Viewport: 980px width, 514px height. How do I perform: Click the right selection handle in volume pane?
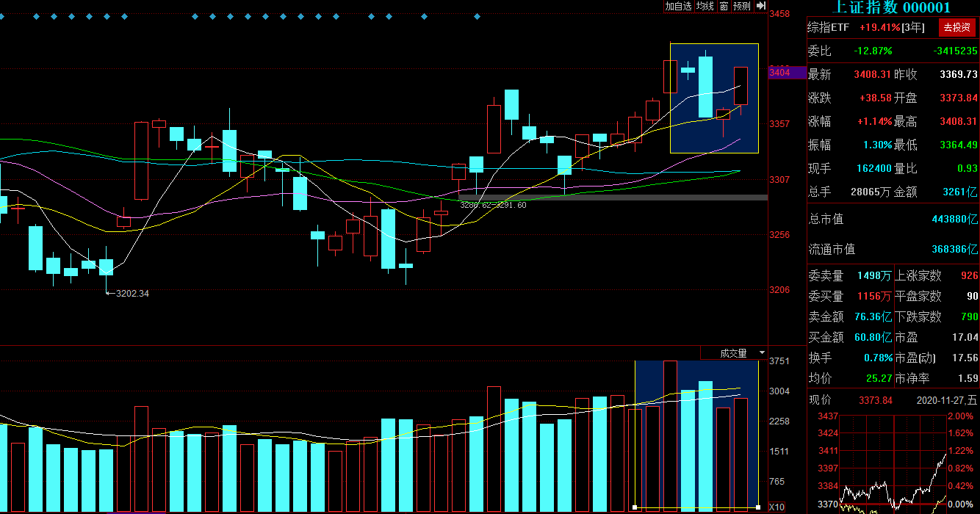click(x=757, y=507)
